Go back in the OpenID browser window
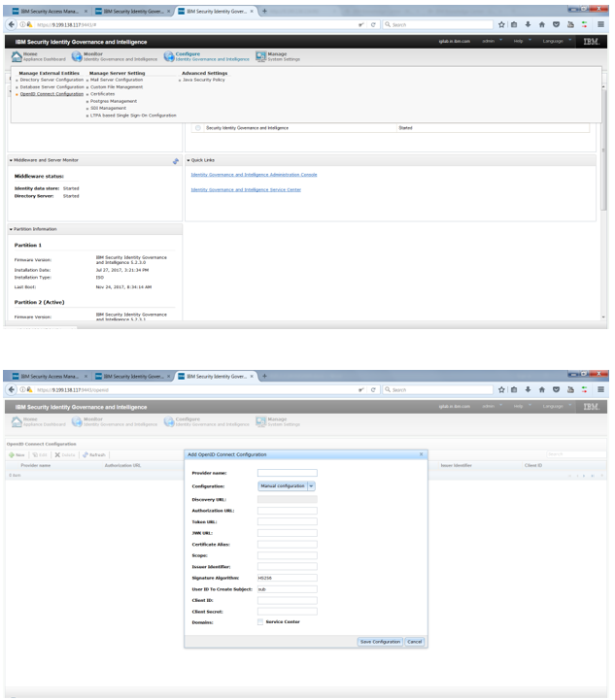The image size is (615, 700). click(x=12, y=389)
